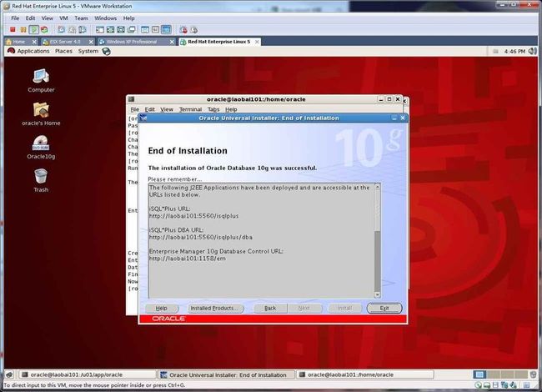Click the iSQL*Plus URL text http://laobai101:5560/isqlplus
Image resolution: width=542 pixels, height=392 pixels.
pos(193,216)
